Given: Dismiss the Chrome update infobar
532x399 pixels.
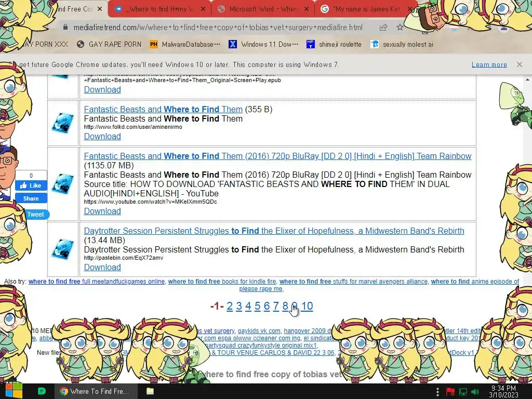Looking at the screenshot, I should pos(519,64).
